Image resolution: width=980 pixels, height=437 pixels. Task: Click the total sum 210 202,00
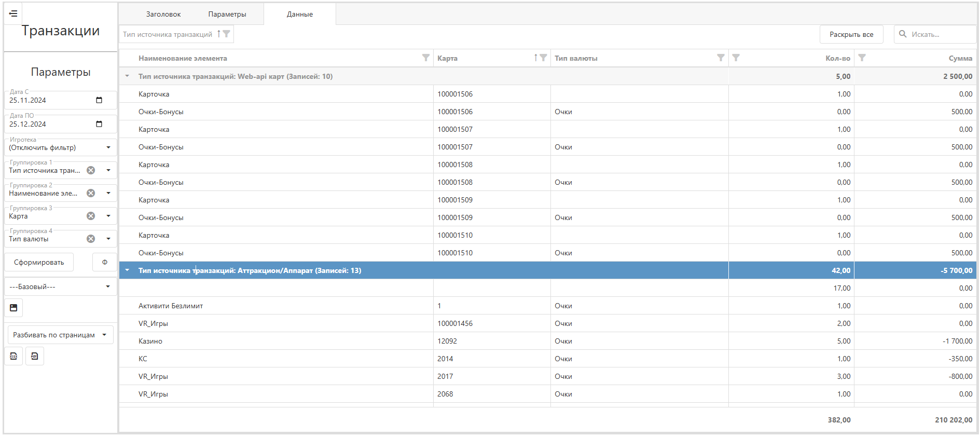(x=954, y=420)
